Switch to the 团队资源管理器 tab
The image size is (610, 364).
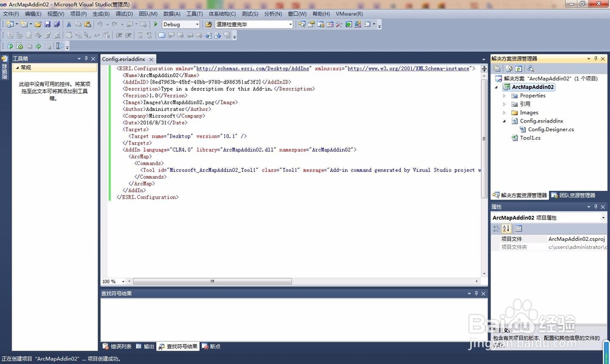click(573, 195)
